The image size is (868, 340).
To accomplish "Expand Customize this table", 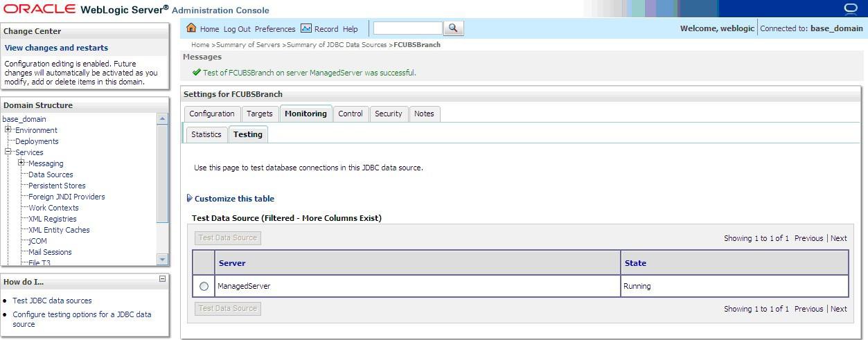I will [x=231, y=199].
